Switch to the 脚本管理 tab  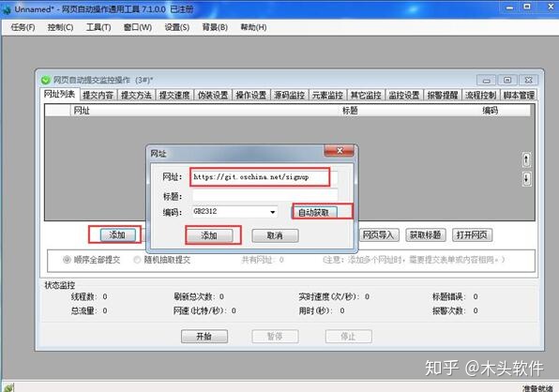pos(519,95)
